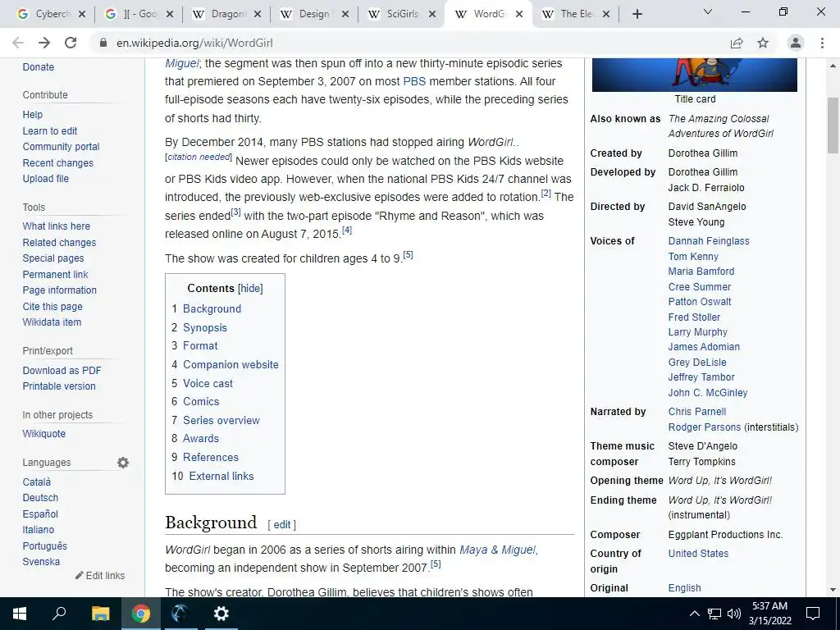The image size is (840, 630).
Task: Click the Chrome taskbar icon
Action: (x=141, y=614)
